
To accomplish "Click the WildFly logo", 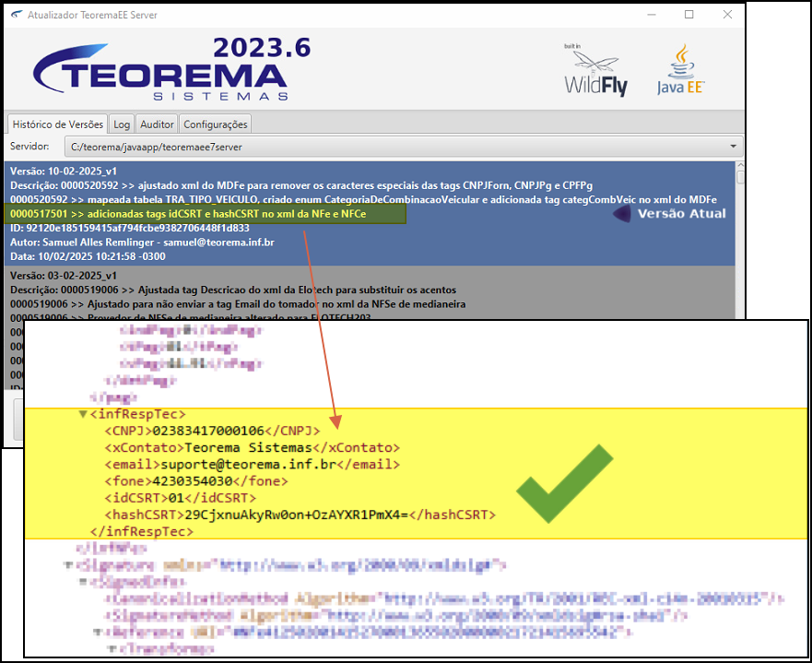I will coord(595,71).
